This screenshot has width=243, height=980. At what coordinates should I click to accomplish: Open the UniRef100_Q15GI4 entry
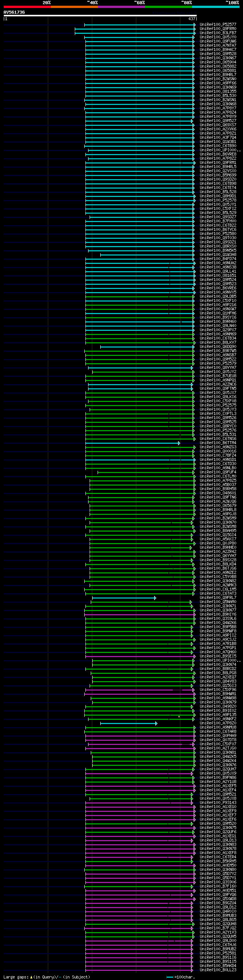[x=218, y=535]
